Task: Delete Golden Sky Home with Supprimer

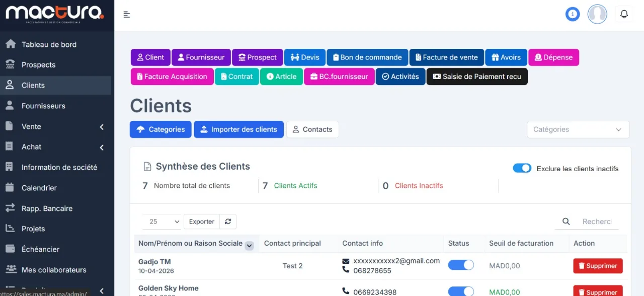Action: click(598, 291)
